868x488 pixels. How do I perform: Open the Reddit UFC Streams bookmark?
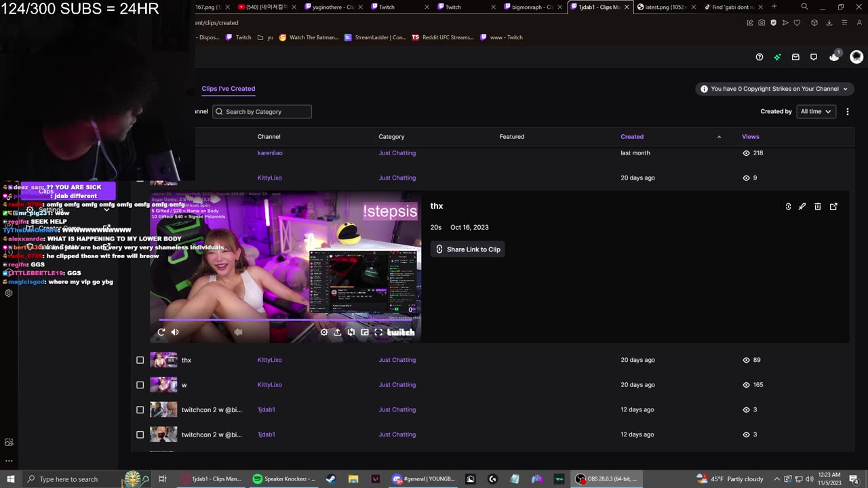[x=442, y=37]
